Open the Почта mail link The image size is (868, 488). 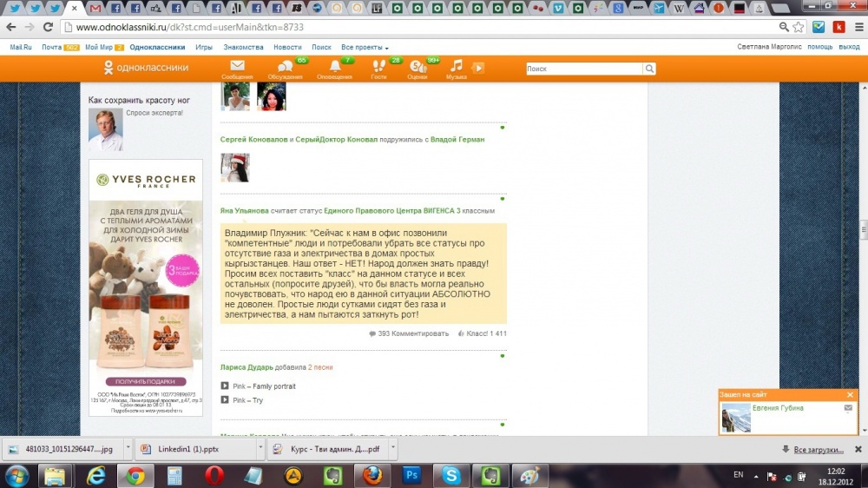pyautogui.click(x=51, y=47)
